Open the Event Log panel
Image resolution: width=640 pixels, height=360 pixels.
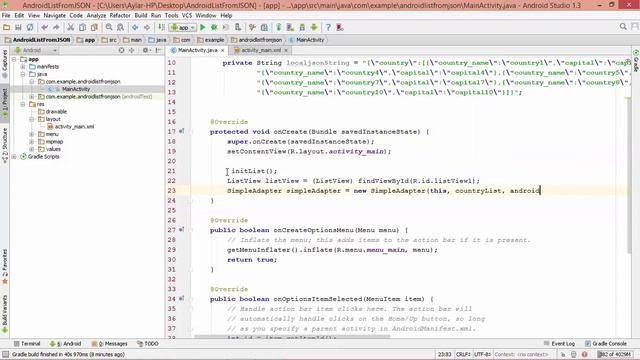pos(560,344)
